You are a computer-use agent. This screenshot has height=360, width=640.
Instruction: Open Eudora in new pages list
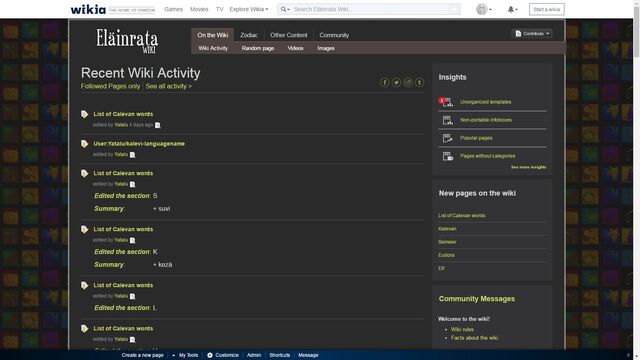click(446, 255)
